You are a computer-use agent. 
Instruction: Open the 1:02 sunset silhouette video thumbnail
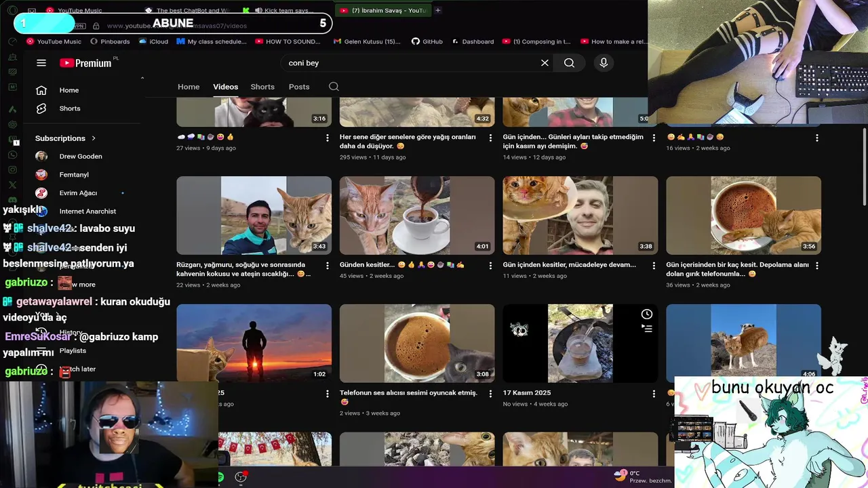coord(254,343)
